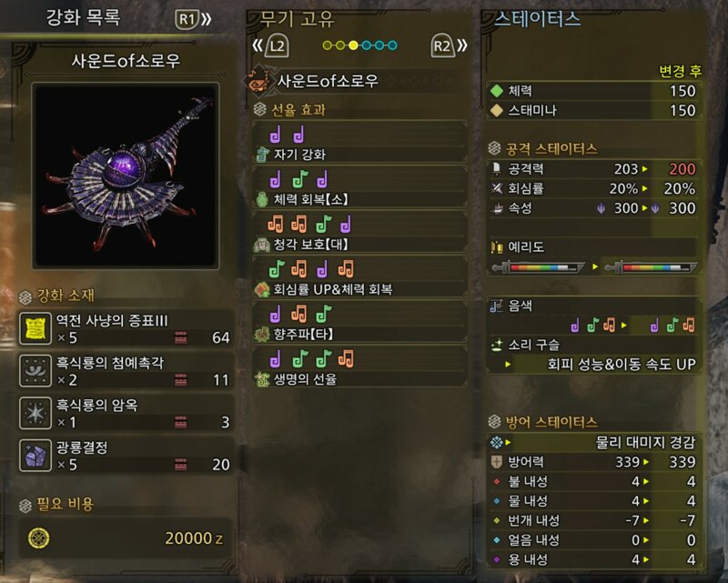Select the 흑식룡의 첨예촉각 material icon
728x583 pixels.
(35, 370)
